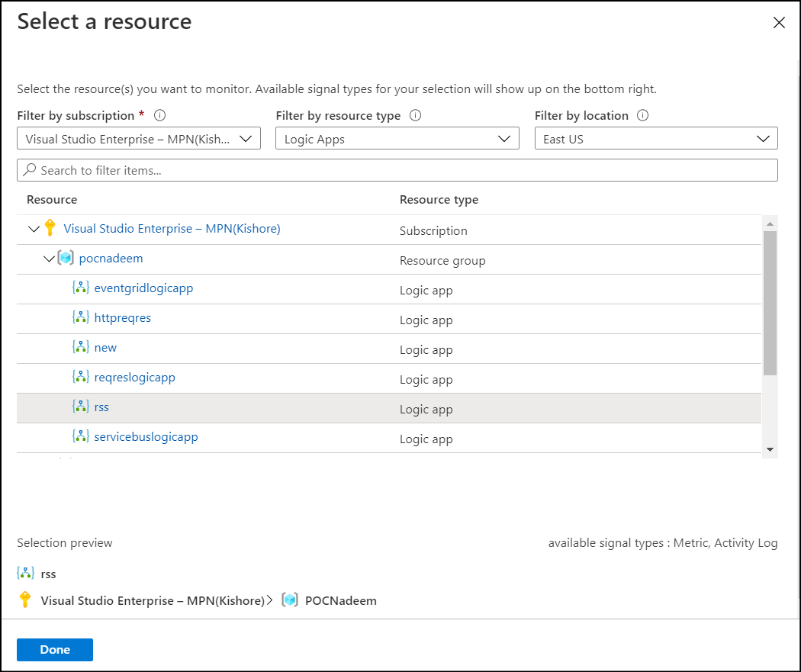Close the Select a resource panel

[x=779, y=23]
